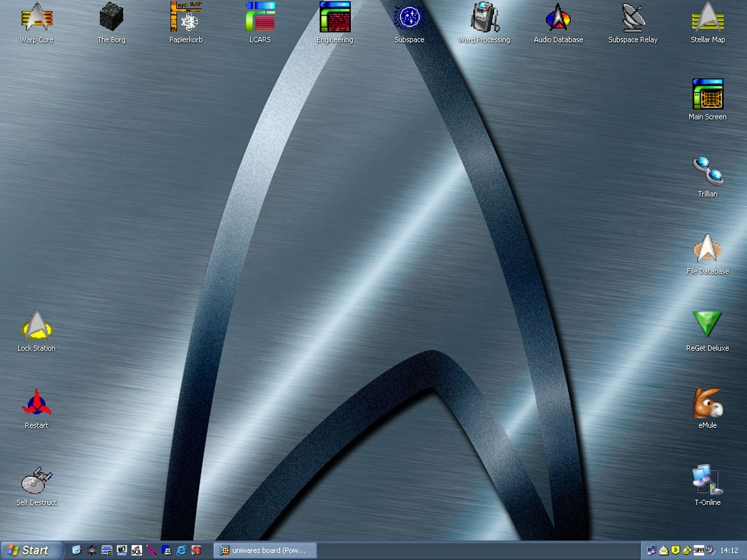Image resolution: width=747 pixels, height=560 pixels.
Task: Launch Internet Explorer from the quick launch bar
Action: (181, 550)
